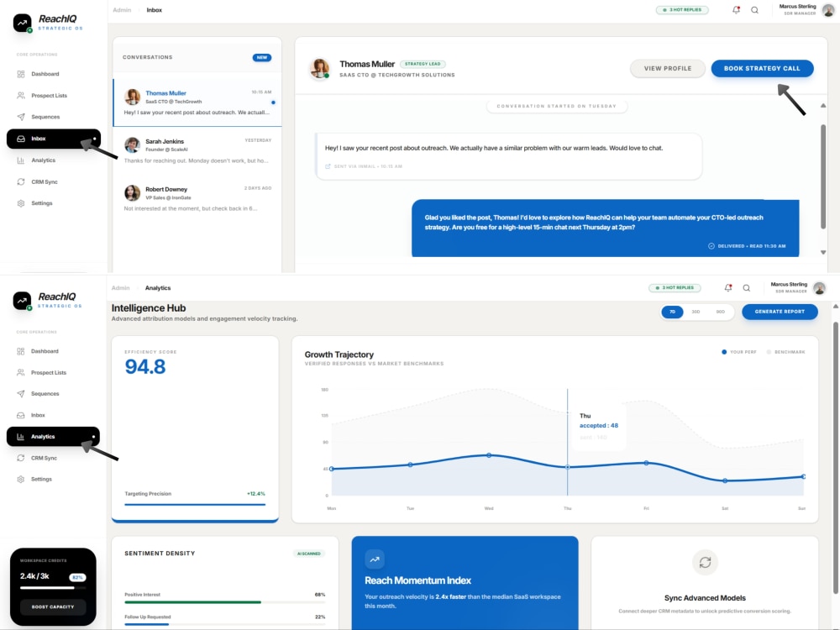840x630 pixels.
Task: Click the chat scrollbar down arrow
Action: (823, 252)
